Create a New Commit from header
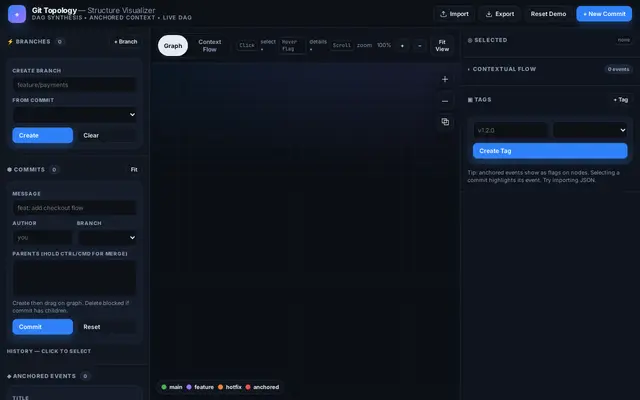640x400 pixels. (604, 14)
